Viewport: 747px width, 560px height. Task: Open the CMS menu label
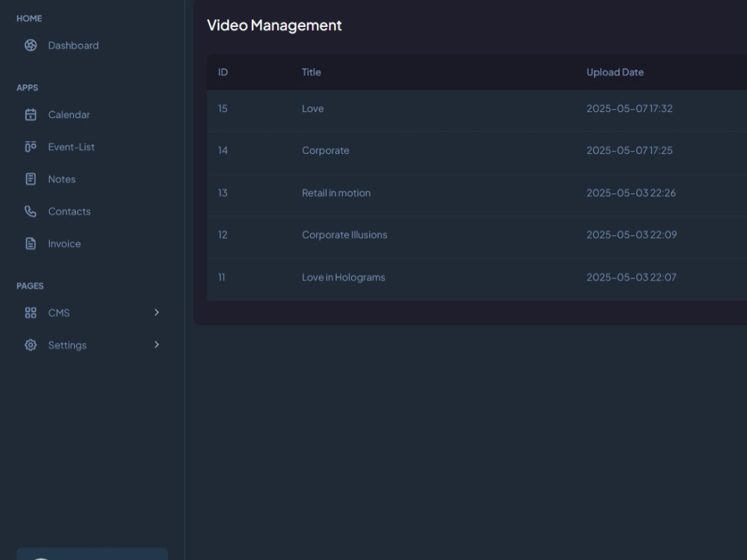click(58, 313)
